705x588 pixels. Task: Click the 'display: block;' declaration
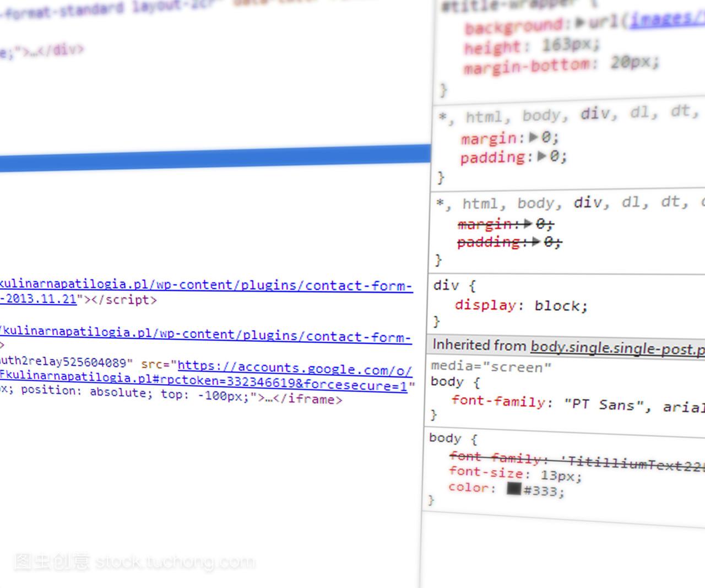[521, 305]
